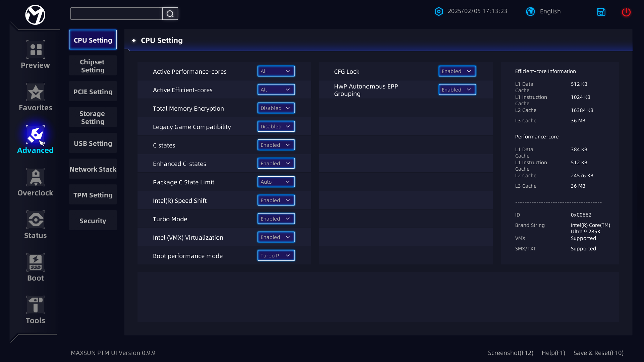Viewport: 644px width, 362px height.
Task: Click the search magnifier button
Action: pos(170,14)
